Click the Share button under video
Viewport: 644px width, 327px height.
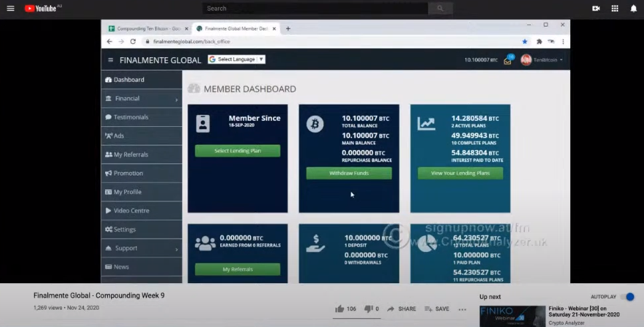click(402, 309)
